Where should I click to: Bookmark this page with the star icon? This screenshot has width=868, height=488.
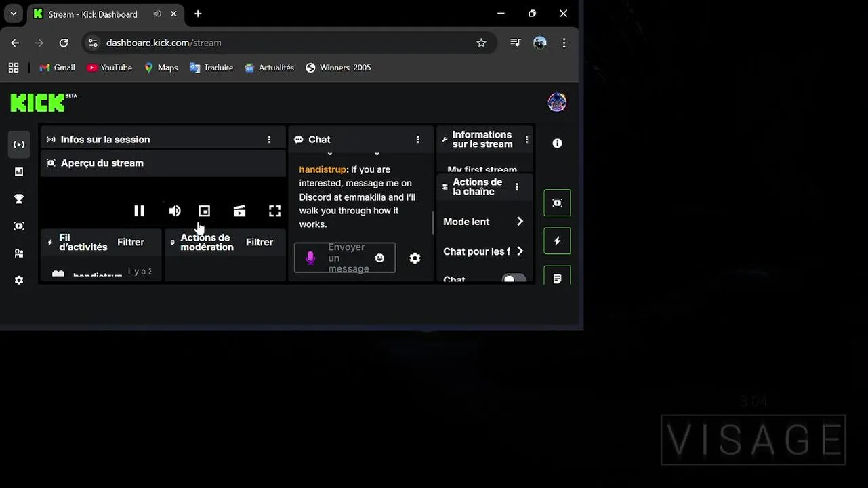(x=481, y=43)
